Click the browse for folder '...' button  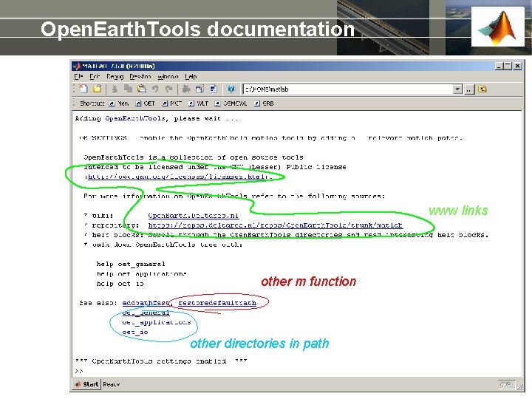[x=469, y=89]
